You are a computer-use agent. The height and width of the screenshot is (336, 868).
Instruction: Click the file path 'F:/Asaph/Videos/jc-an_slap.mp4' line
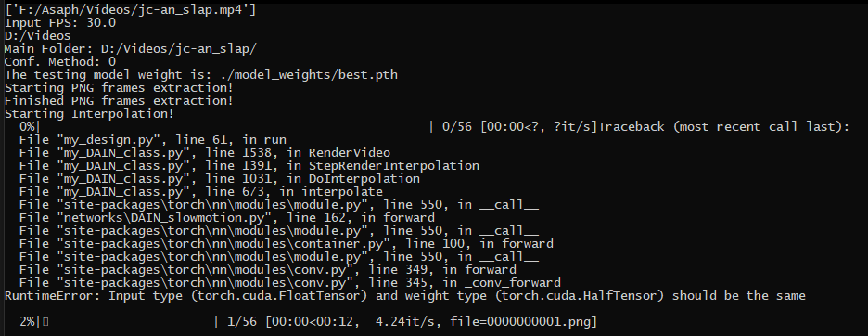point(130,9)
